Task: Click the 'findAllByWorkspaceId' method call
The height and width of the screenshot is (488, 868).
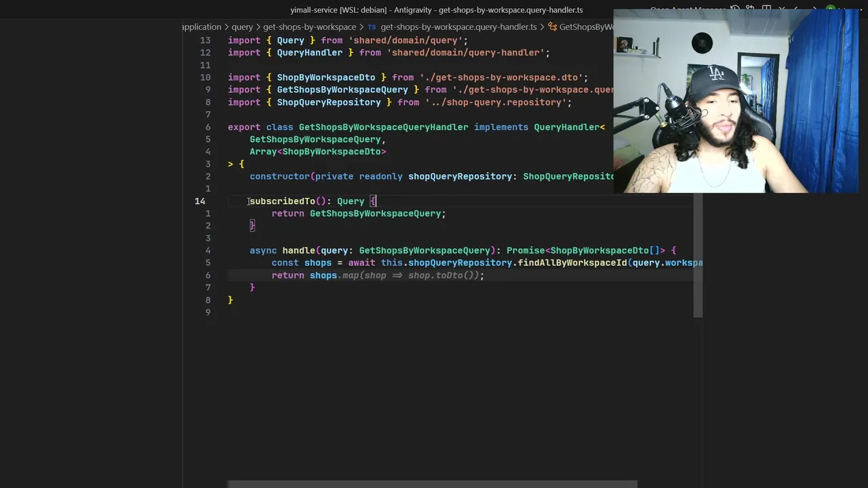Action: pos(572,263)
